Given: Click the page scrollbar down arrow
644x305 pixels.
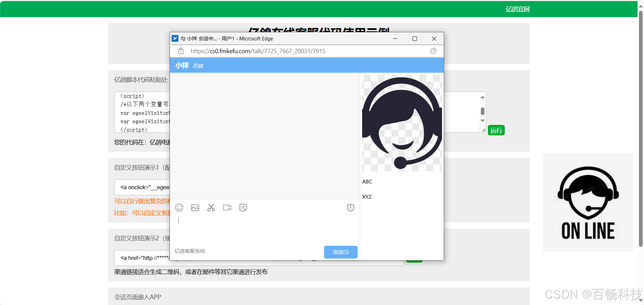Looking at the screenshot, I should point(641,300).
